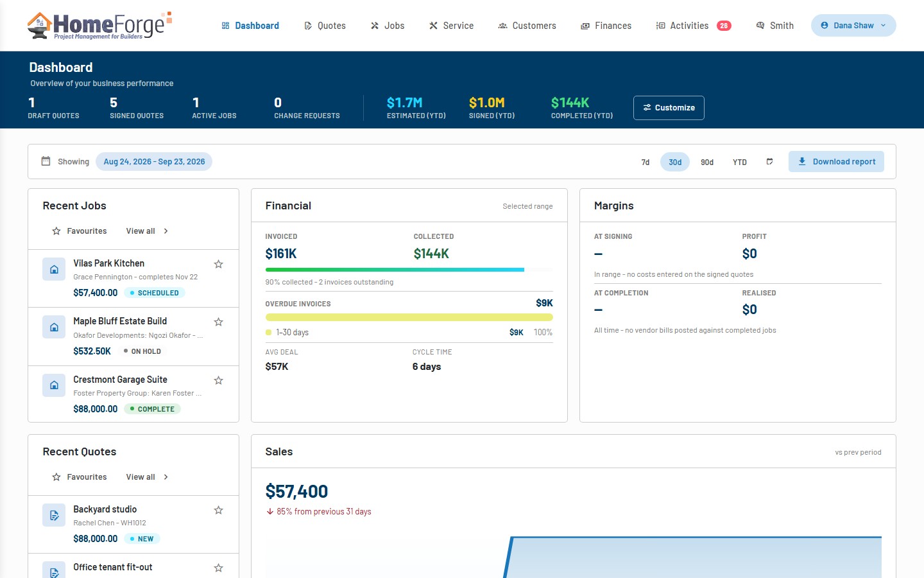Click the 1–30 days yellow legend swatch
Screen dimensions: 924x578
pos(268,333)
